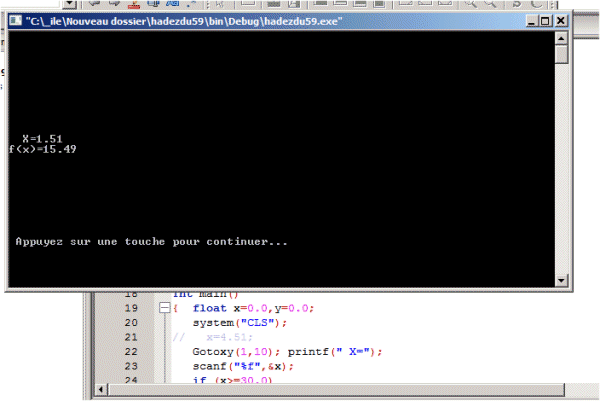600x401 pixels.
Task: Minimize the hadezdu59.exe console window
Action: pyautogui.click(x=528, y=20)
